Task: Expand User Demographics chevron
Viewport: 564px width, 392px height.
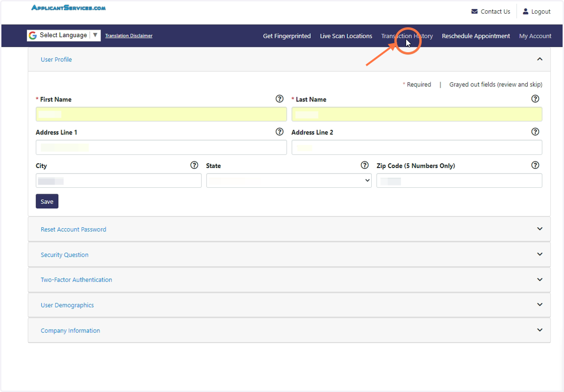Action: click(x=540, y=305)
